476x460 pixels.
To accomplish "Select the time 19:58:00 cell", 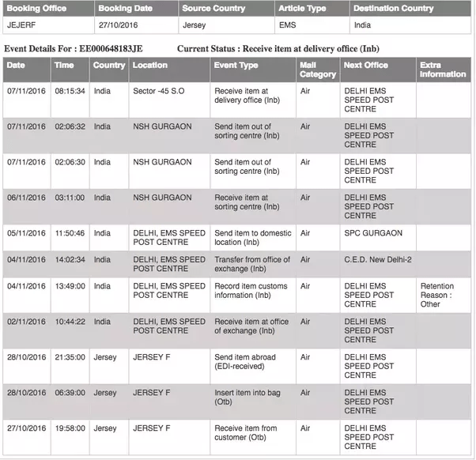I will 70,437.
